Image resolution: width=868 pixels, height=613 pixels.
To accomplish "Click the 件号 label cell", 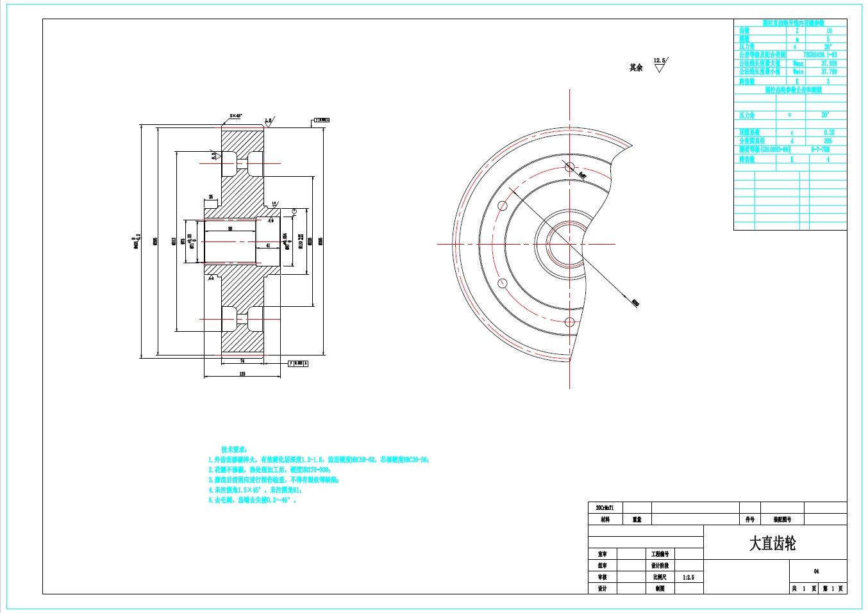I will click(x=750, y=519).
